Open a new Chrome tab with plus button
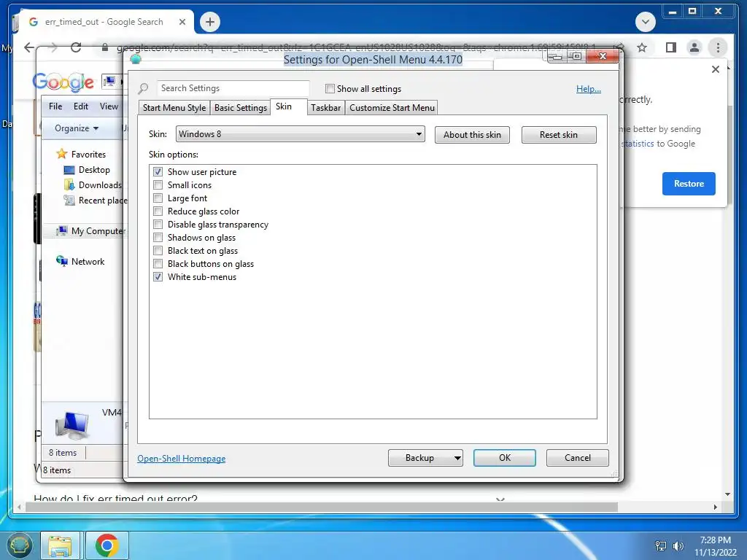Viewport: 747px width, 560px height. click(210, 22)
